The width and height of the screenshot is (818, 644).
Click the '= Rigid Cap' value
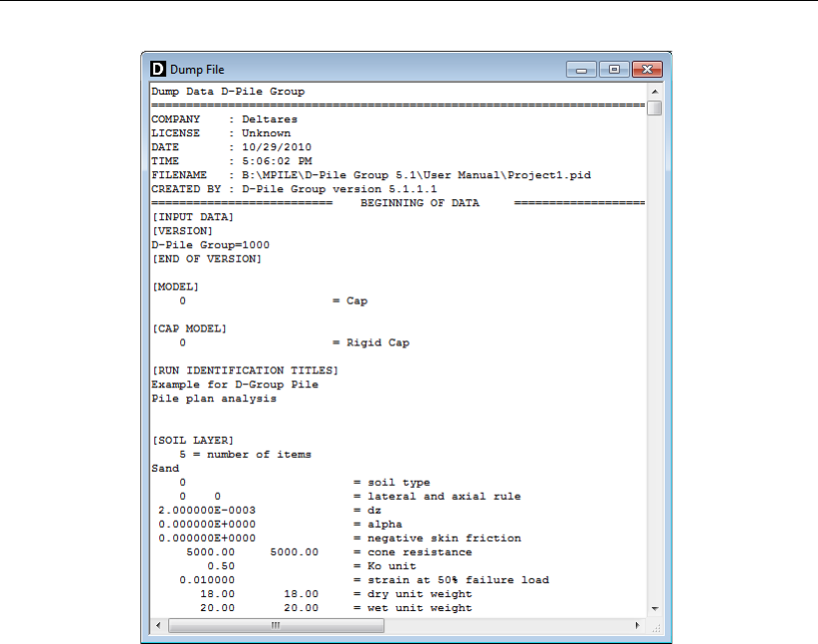coord(371,342)
